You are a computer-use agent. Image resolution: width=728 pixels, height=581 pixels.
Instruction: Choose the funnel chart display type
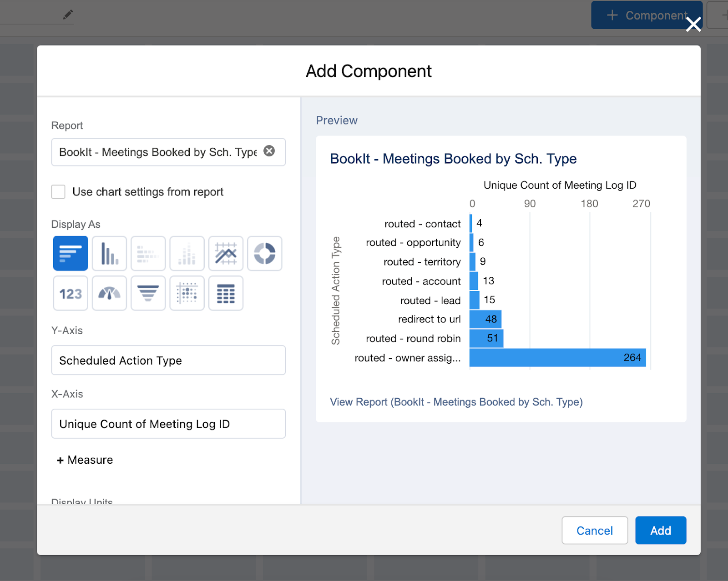click(148, 294)
